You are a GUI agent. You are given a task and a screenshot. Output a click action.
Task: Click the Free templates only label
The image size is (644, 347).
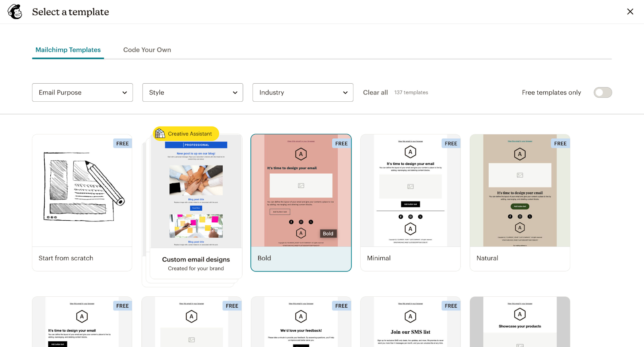[x=551, y=92]
